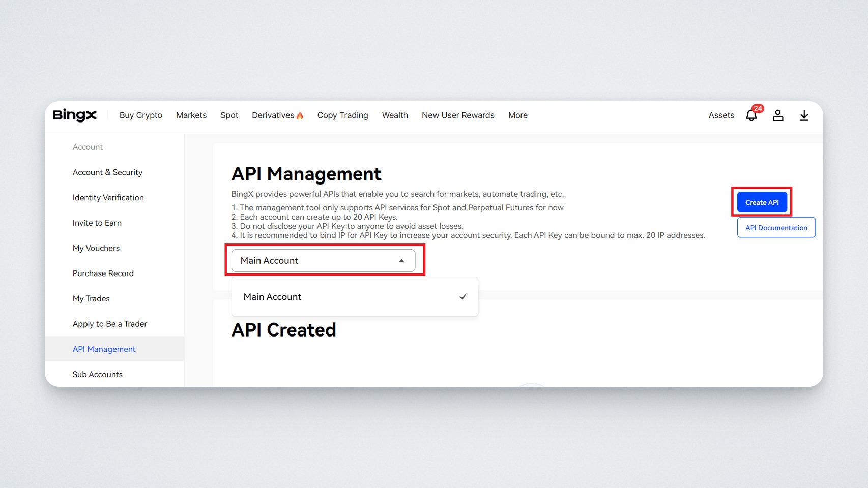Open the API Documentation link
The width and height of the screenshot is (868, 488).
776,228
